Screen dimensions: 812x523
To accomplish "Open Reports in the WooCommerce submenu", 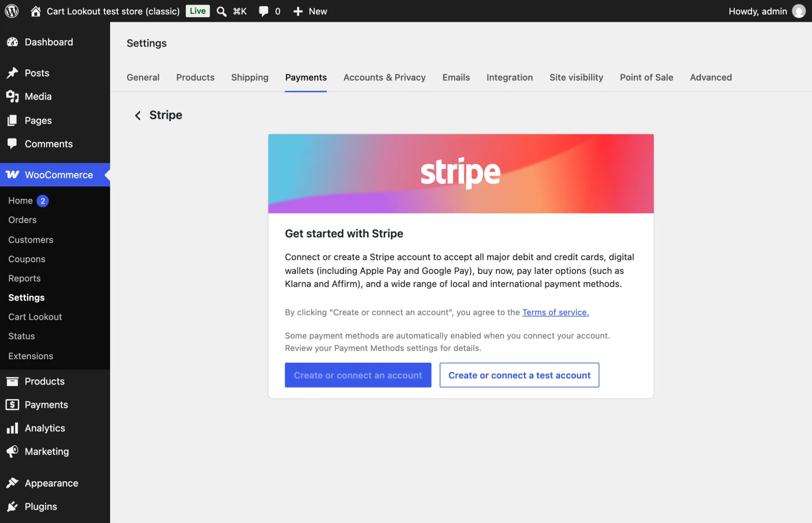I will (24, 278).
